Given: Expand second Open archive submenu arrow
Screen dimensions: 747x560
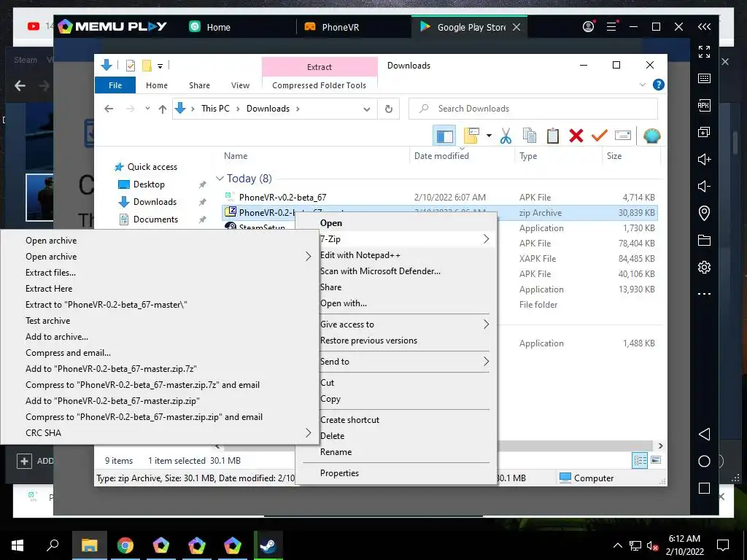Looking at the screenshot, I should point(309,257).
